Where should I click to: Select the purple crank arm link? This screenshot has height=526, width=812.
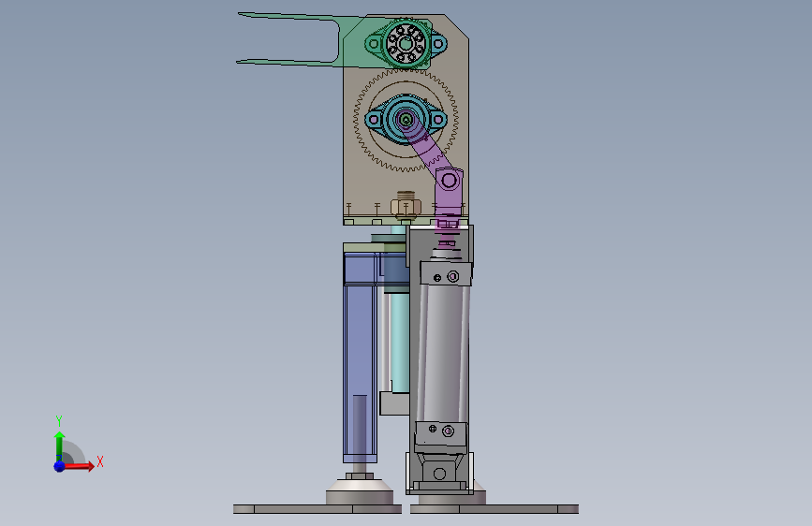point(428,146)
